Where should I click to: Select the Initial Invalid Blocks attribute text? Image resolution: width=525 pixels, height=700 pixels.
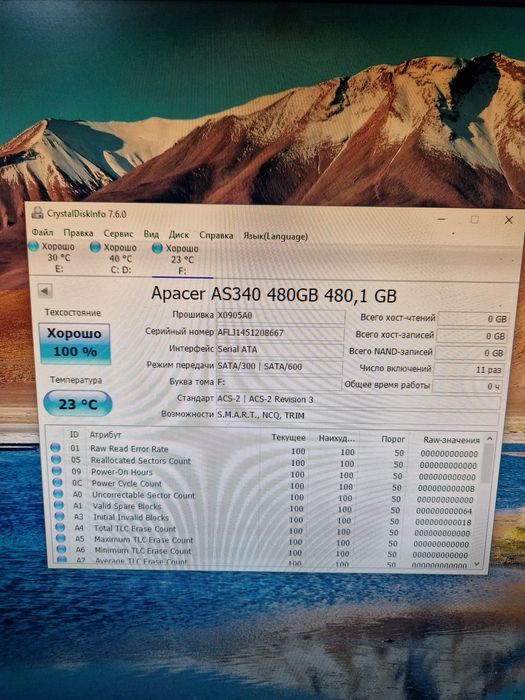(x=131, y=518)
